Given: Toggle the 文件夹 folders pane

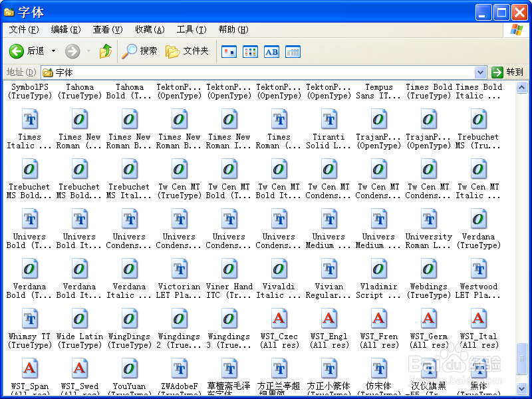Looking at the screenshot, I should (x=187, y=51).
